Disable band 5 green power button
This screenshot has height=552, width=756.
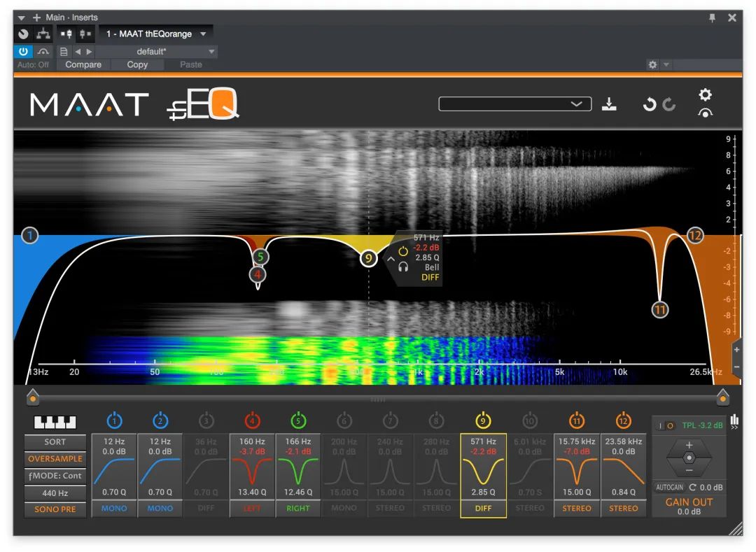pos(298,420)
